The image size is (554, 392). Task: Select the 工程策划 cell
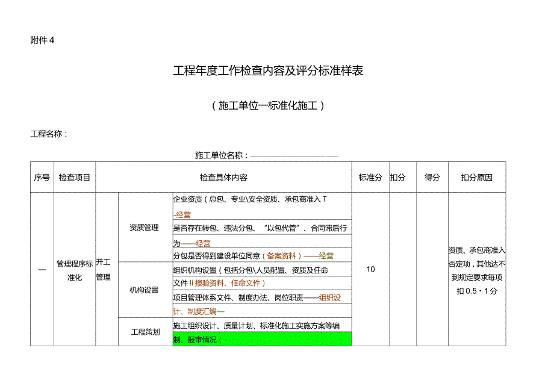coord(145,329)
